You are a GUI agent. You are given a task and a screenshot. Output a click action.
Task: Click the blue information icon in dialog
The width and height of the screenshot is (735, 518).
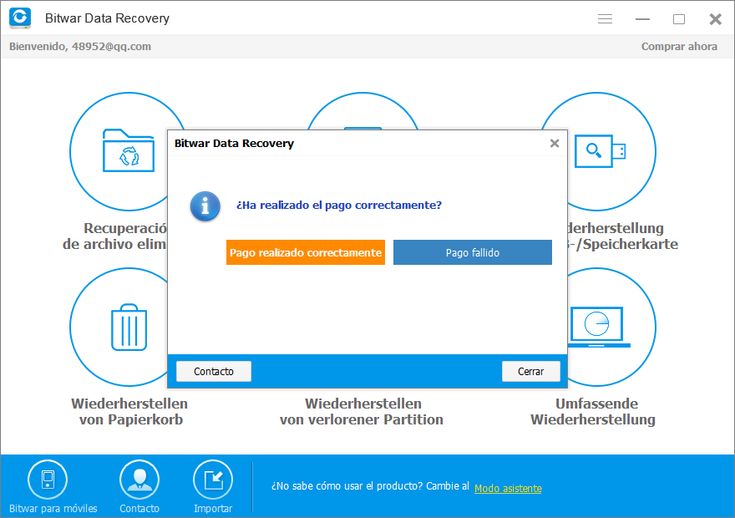[x=205, y=206]
